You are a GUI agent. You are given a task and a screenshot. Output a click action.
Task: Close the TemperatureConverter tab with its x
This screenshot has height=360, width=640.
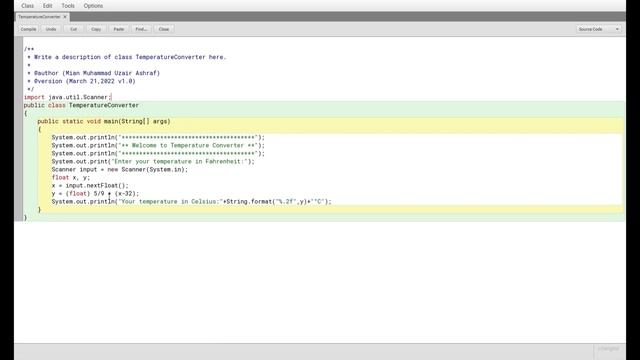(x=65, y=17)
